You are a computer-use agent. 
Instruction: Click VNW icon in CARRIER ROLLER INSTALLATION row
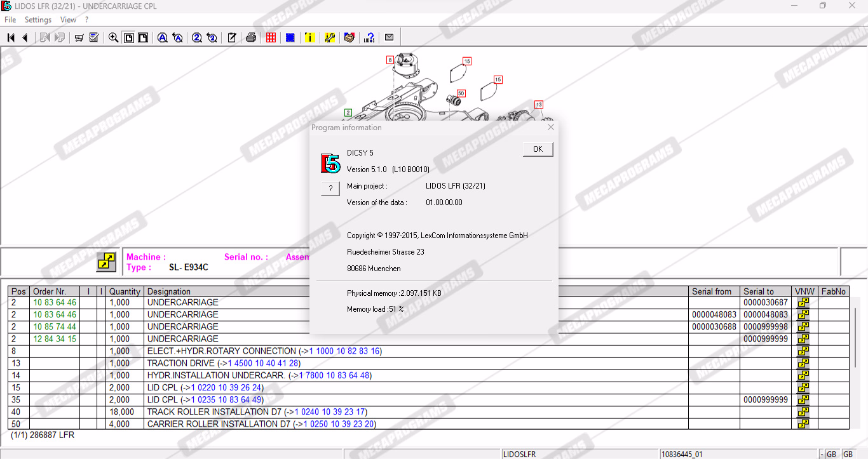point(803,423)
